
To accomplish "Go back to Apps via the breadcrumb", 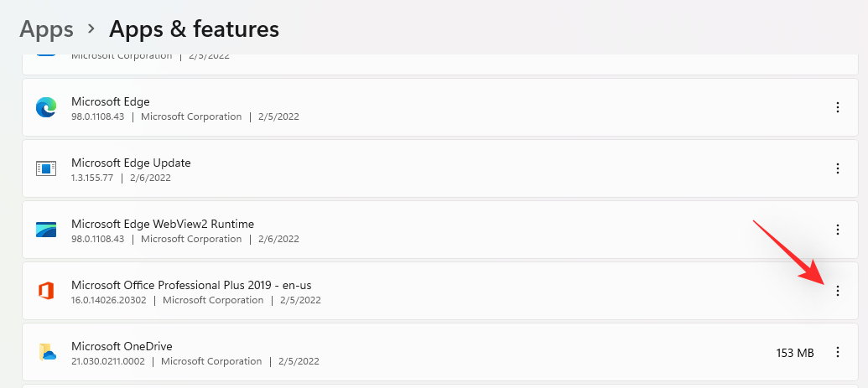I will (46, 29).
